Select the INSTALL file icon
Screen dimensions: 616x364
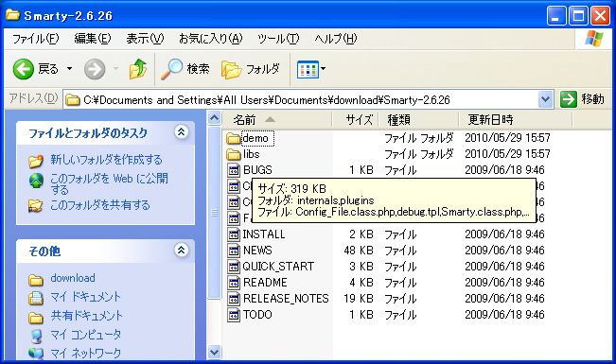[234, 234]
